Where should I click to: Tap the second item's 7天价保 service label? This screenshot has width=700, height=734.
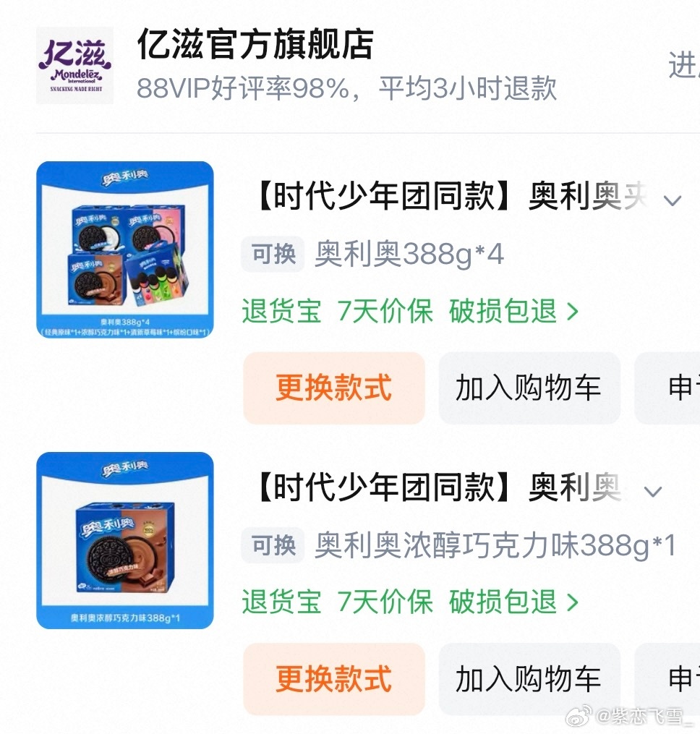click(x=385, y=602)
